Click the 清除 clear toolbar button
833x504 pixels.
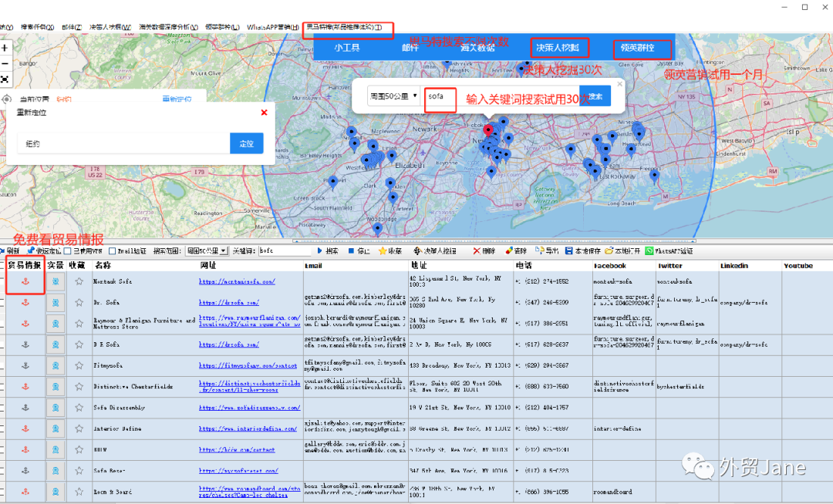pos(516,251)
